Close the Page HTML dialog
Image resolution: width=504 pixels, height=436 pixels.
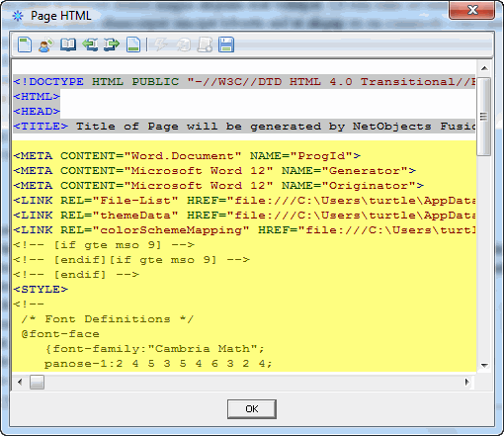pos(471,10)
